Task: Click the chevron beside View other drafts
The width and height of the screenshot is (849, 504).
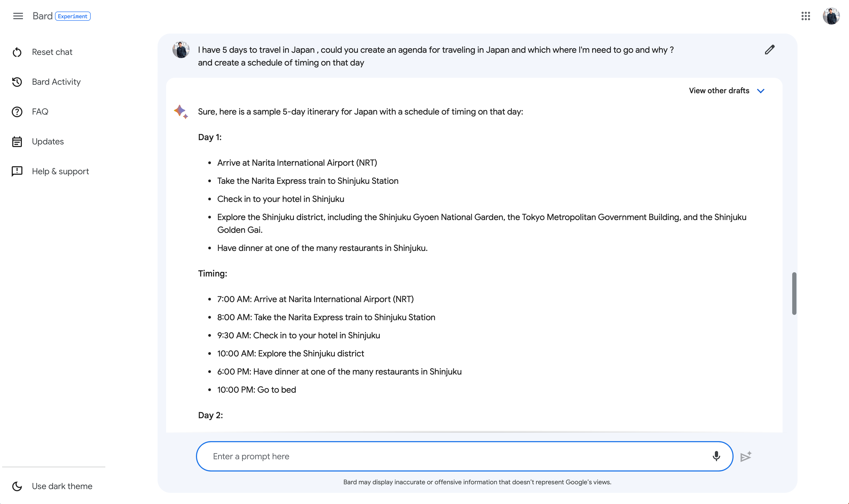Action: [761, 91]
